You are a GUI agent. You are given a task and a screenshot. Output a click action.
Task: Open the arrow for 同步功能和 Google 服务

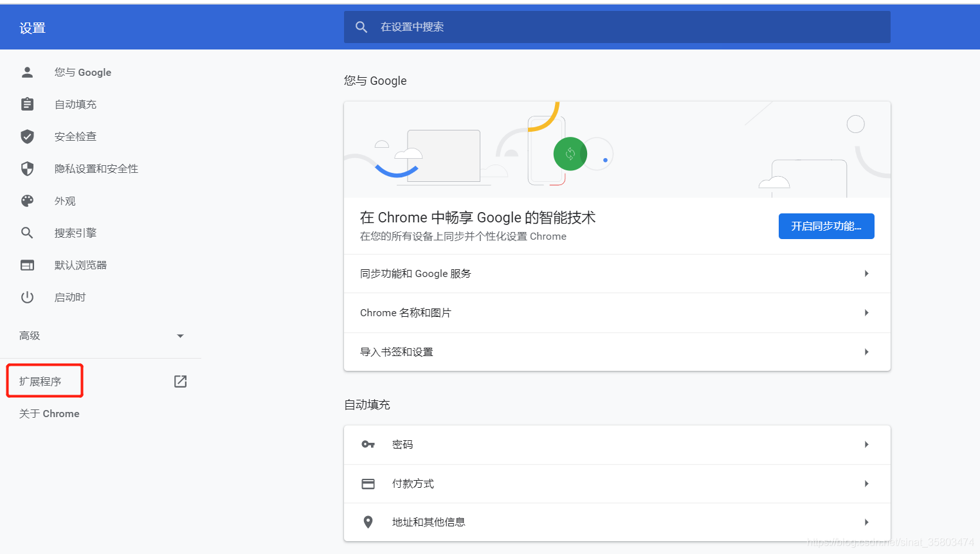867,274
